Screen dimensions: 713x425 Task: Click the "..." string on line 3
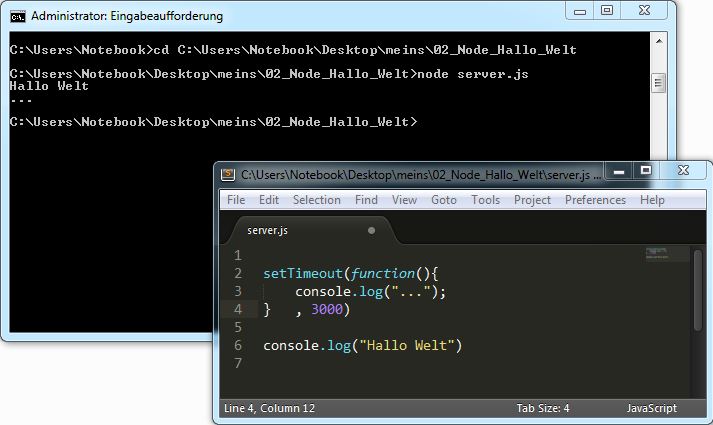coord(411,291)
